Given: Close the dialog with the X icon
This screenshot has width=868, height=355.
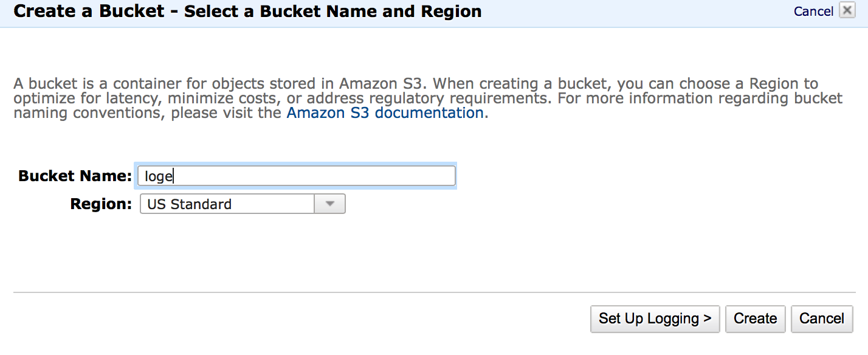Looking at the screenshot, I should click(847, 10).
